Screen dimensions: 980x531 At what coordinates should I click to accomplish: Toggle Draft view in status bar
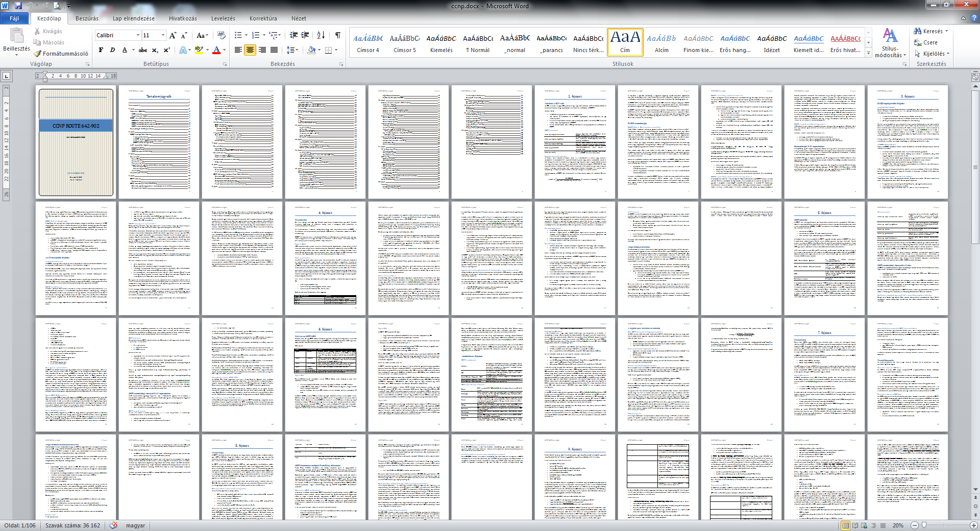coord(883,525)
